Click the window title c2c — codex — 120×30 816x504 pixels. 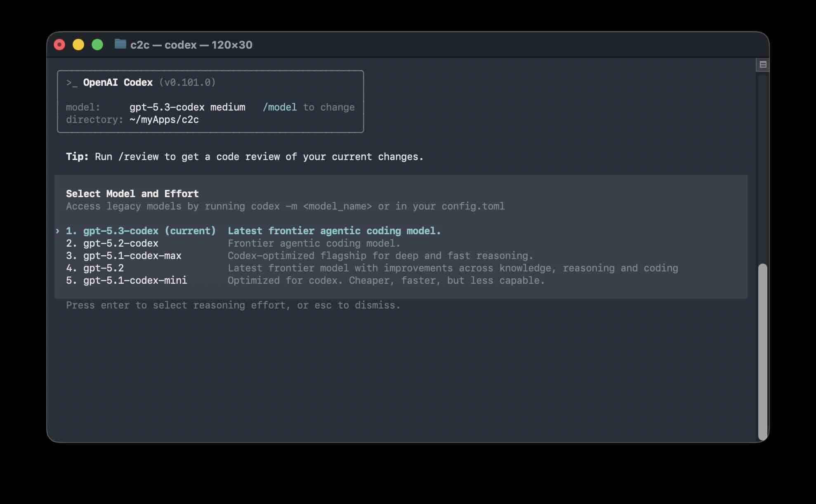[x=191, y=45]
